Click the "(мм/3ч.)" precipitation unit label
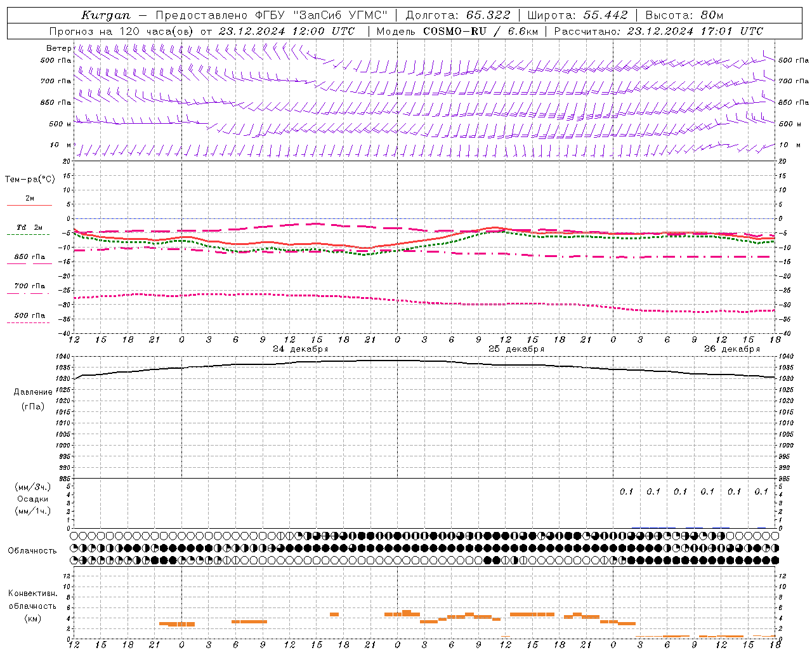 pyautogui.click(x=33, y=487)
